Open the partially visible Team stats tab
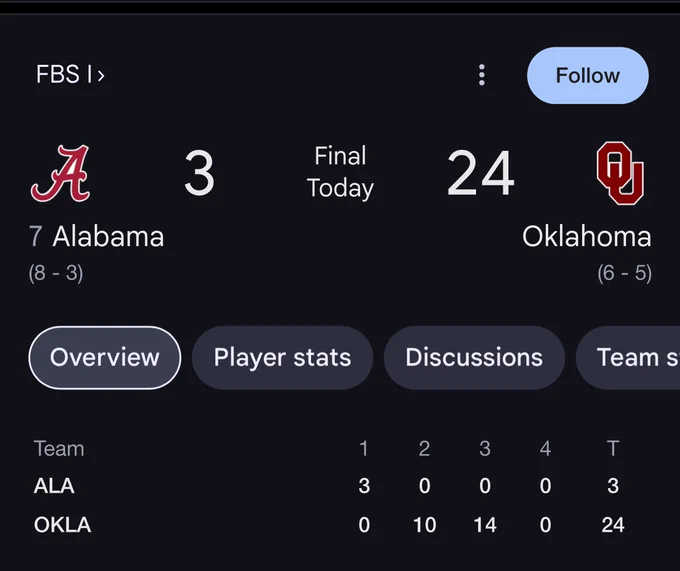This screenshot has width=680, height=571. pos(628,358)
